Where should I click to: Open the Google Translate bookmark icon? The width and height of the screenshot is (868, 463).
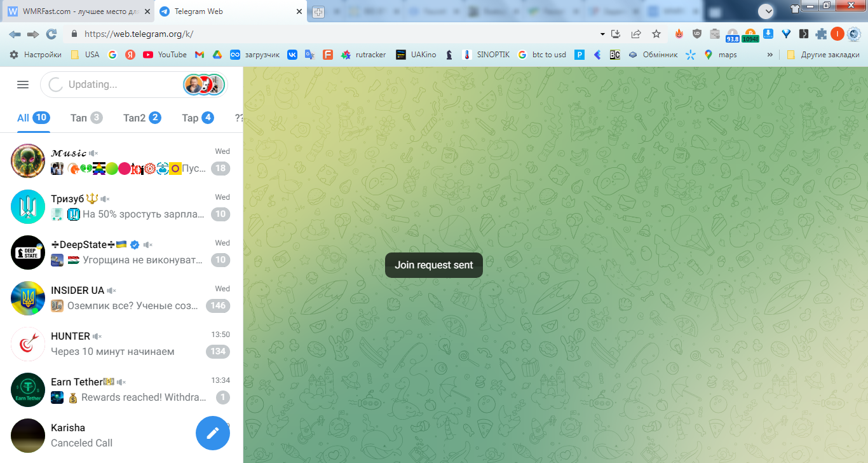(x=309, y=55)
